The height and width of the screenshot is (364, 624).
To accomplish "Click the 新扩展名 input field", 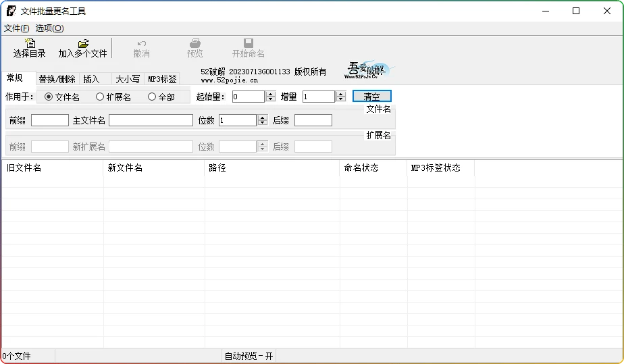I will point(151,147).
